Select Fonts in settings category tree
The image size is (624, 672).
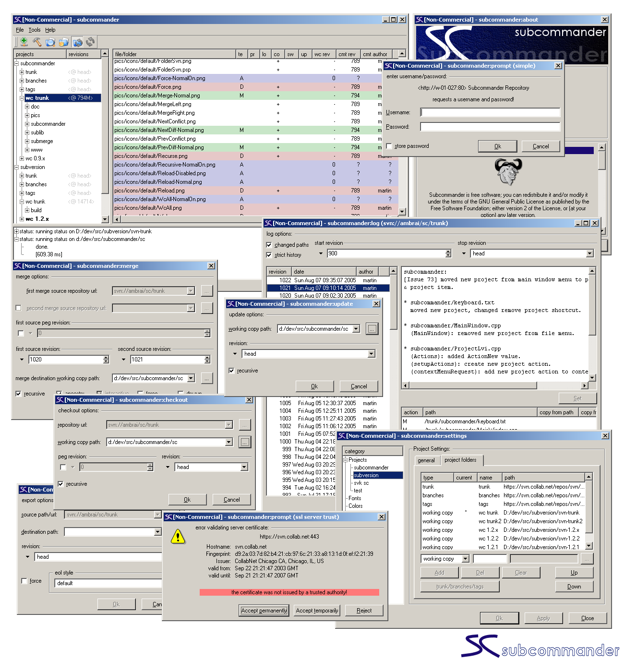pos(355,498)
